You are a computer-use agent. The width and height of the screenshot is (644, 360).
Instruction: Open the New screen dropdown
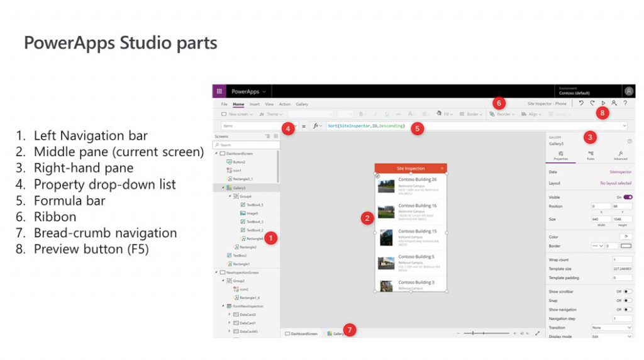pyautogui.click(x=237, y=114)
